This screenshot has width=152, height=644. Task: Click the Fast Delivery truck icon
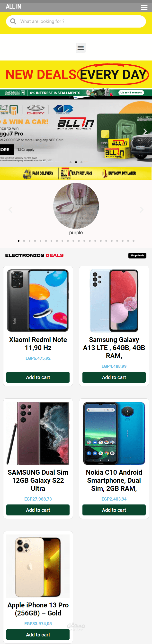[x=27, y=174]
